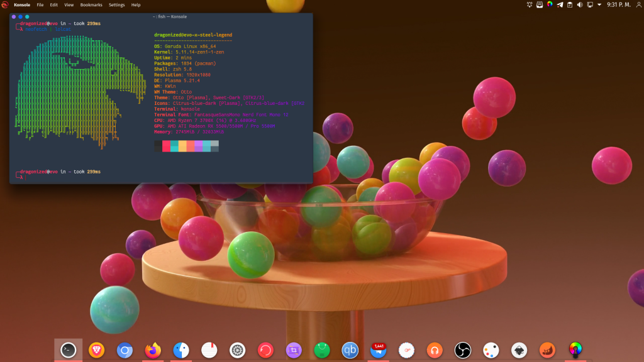
Task: Click the Garuda eagle logo in top-left corner
Action: pyautogui.click(x=5, y=4)
